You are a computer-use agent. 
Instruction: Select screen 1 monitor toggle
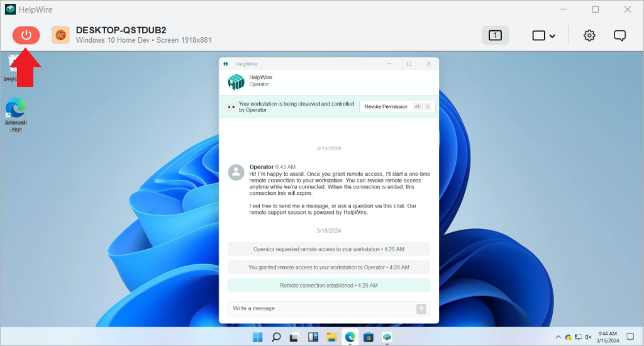[x=495, y=35]
